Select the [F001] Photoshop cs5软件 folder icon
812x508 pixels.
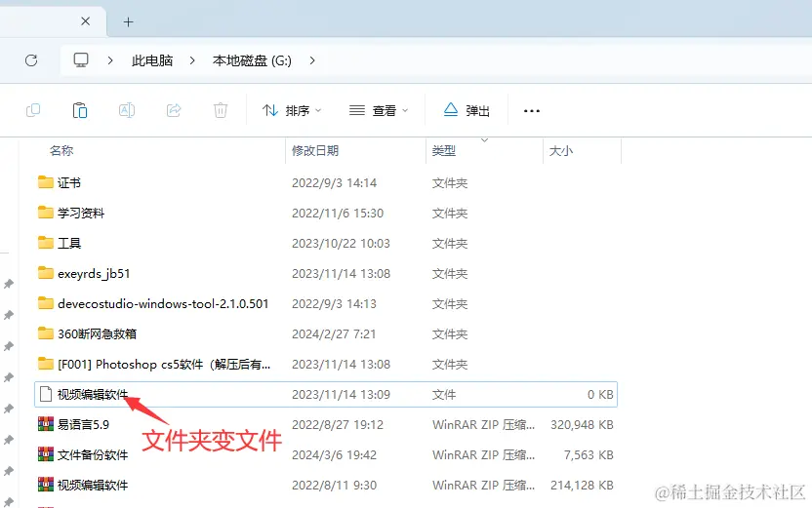[x=46, y=364]
